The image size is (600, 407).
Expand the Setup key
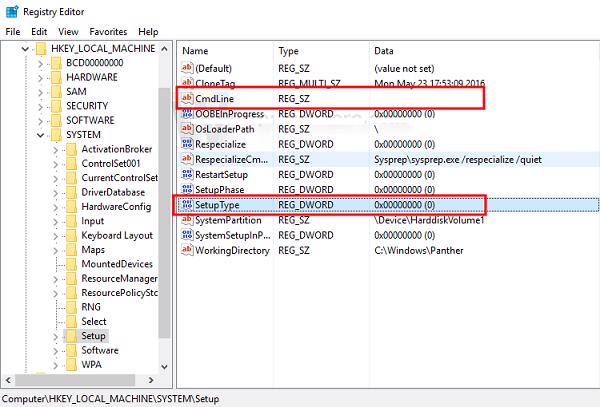[x=55, y=337]
